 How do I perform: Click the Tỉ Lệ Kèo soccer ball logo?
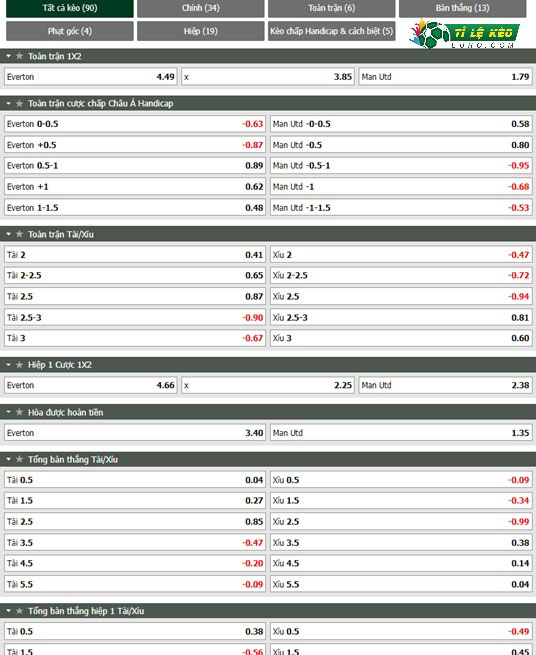click(x=464, y=33)
